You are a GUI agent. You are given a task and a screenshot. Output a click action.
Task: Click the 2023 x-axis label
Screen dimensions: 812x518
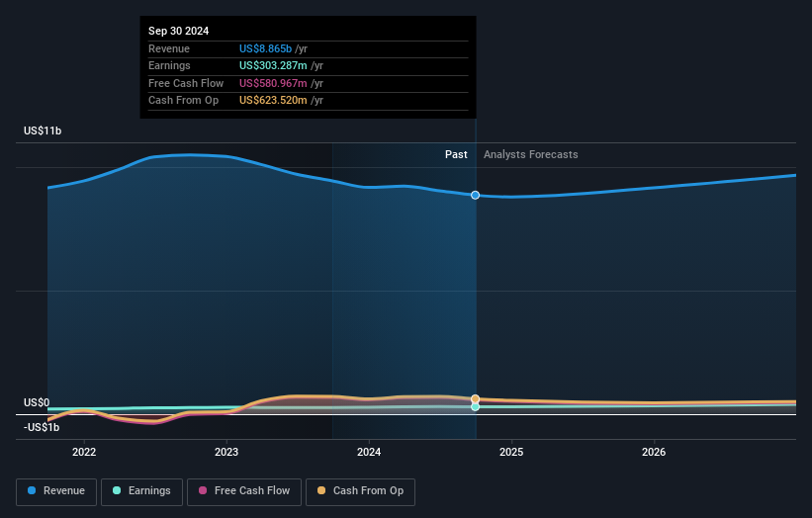point(226,453)
